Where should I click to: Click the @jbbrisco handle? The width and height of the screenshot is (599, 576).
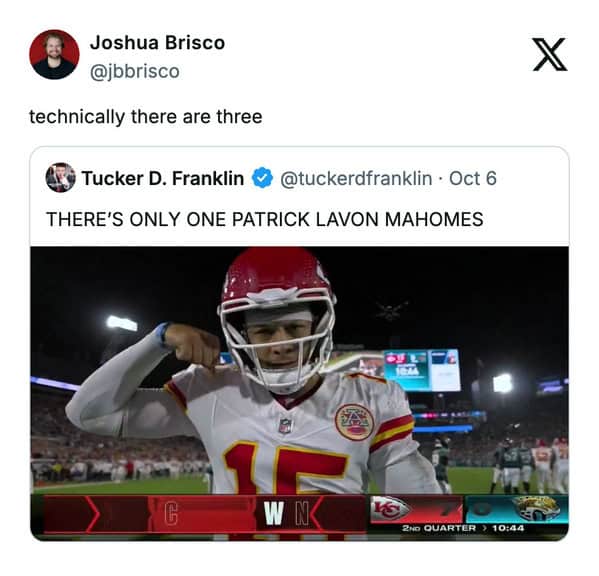(135, 71)
